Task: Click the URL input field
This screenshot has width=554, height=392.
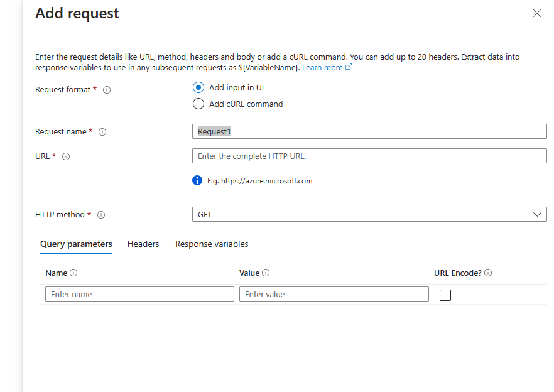Action: 369,156
